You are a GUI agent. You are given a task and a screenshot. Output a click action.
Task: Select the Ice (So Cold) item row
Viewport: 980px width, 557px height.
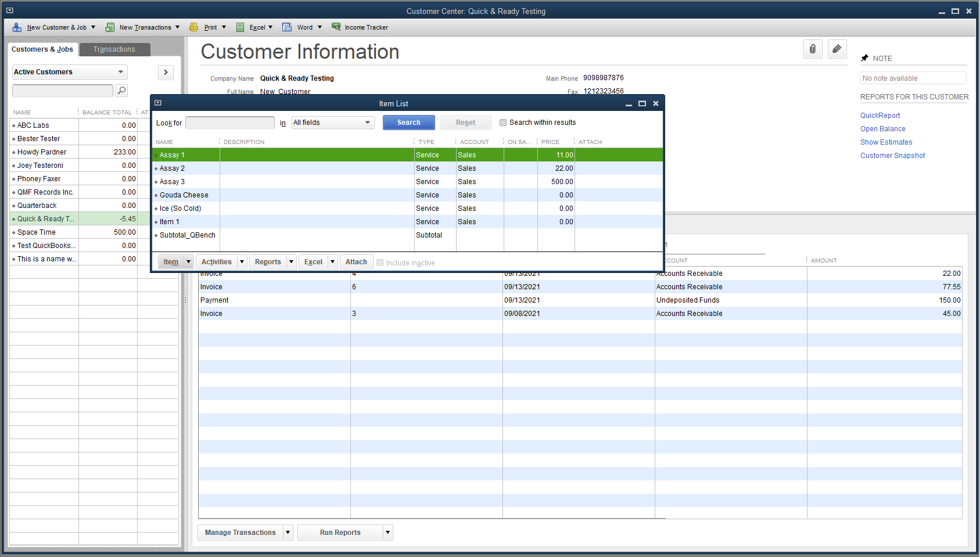[x=408, y=209]
